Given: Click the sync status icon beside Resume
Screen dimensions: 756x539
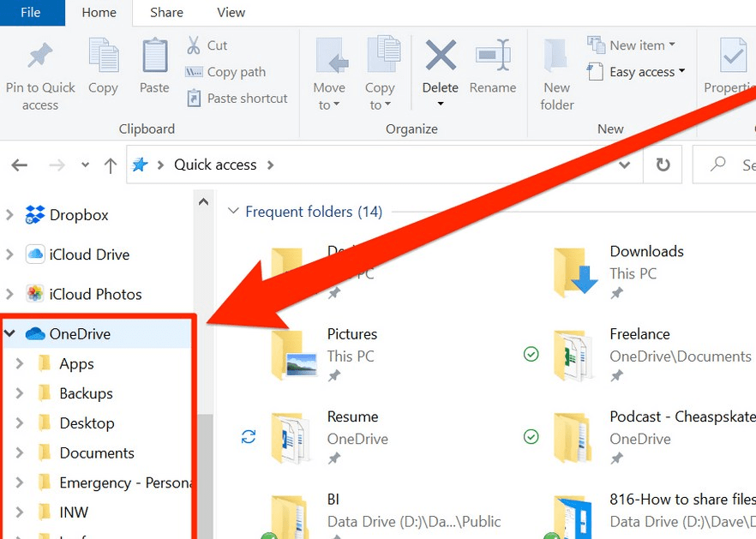Looking at the screenshot, I should point(249,437).
